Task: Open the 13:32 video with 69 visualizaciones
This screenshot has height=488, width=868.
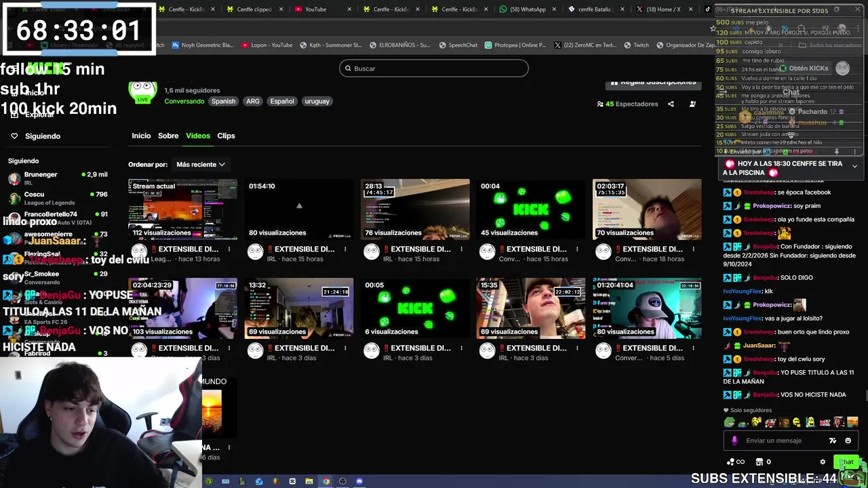Action: point(299,308)
